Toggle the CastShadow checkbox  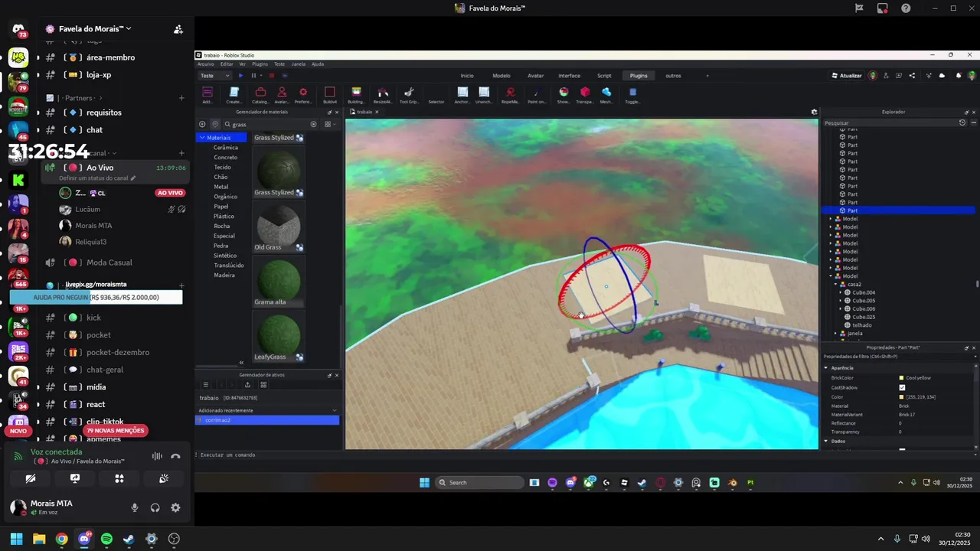click(902, 387)
